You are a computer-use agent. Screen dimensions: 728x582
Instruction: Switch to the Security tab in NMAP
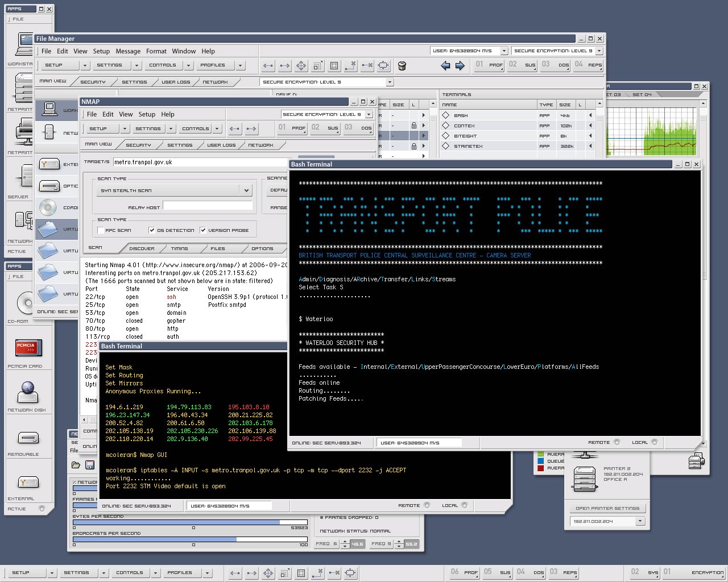138,145
